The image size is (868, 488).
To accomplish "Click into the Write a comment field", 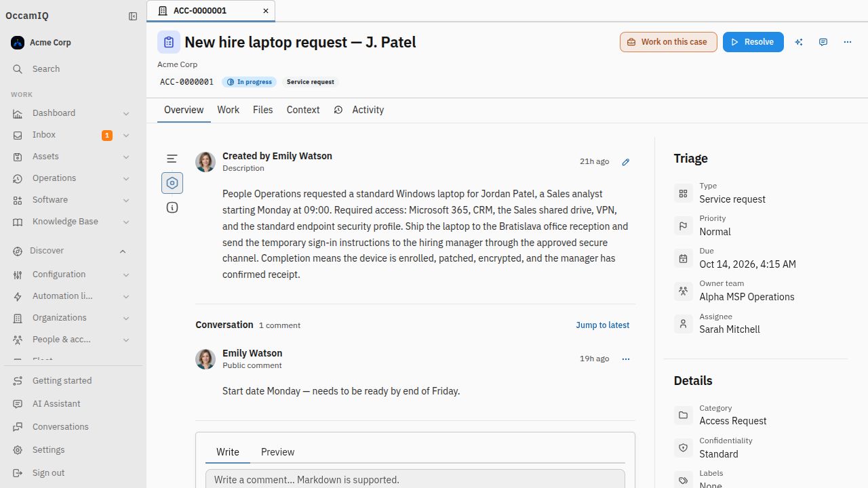I will (415, 479).
